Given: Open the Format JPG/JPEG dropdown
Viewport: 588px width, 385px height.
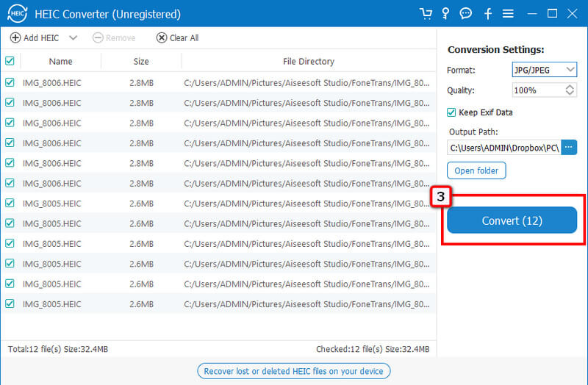Looking at the screenshot, I should pyautogui.click(x=545, y=70).
